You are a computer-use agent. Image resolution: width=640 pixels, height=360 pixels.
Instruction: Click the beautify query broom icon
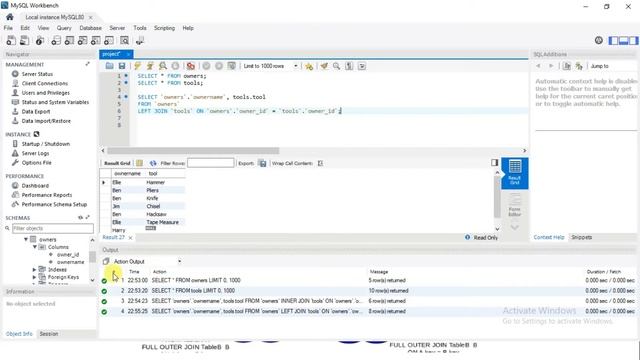coord(324,66)
